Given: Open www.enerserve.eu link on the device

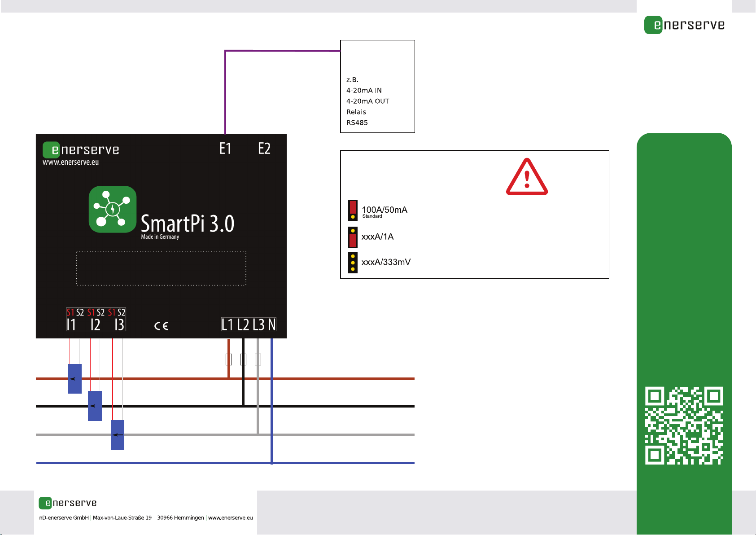Looking at the screenshot, I should coord(70,162).
